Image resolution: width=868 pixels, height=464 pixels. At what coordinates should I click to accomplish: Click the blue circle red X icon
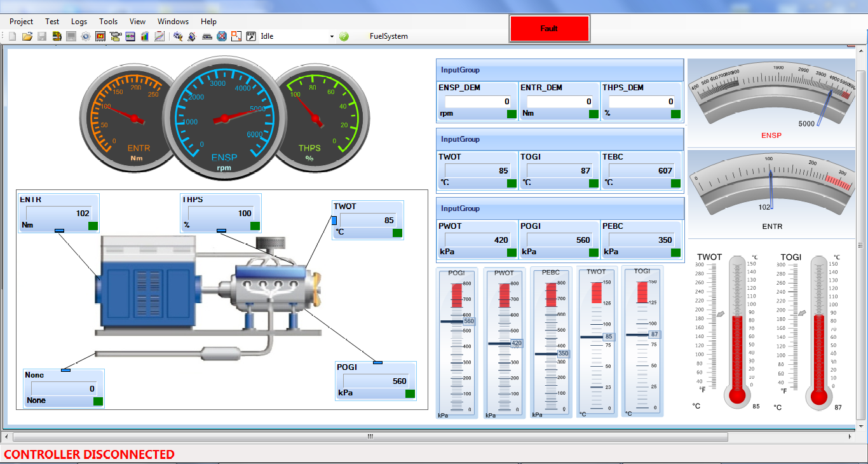(222, 36)
